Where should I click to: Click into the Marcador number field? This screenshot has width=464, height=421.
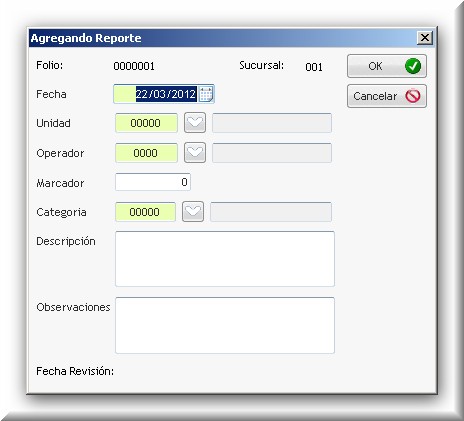pos(153,182)
